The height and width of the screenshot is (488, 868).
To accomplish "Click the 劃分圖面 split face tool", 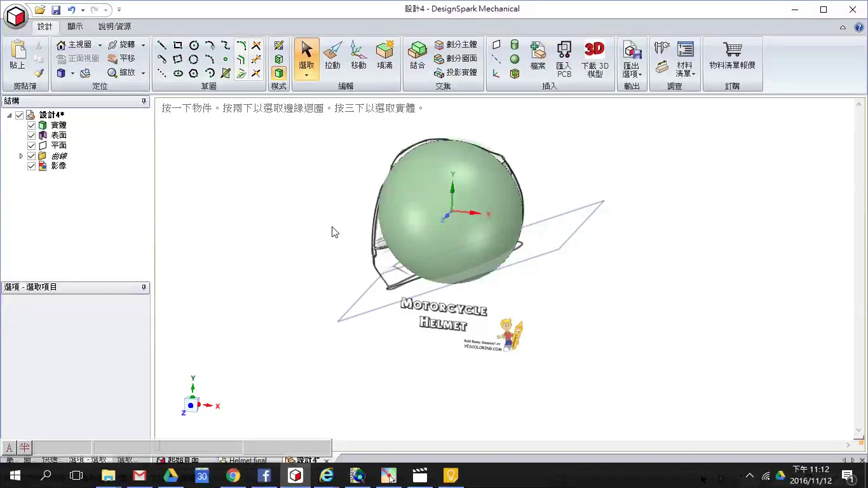I will click(456, 58).
